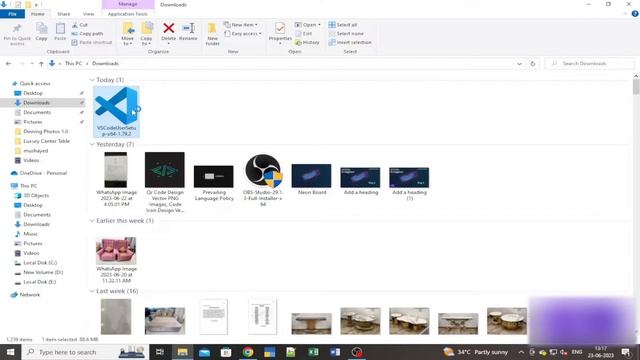Image resolution: width=640 pixels, height=360 pixels.
Task: Show file History from ribbon
Action: [307, 42]
